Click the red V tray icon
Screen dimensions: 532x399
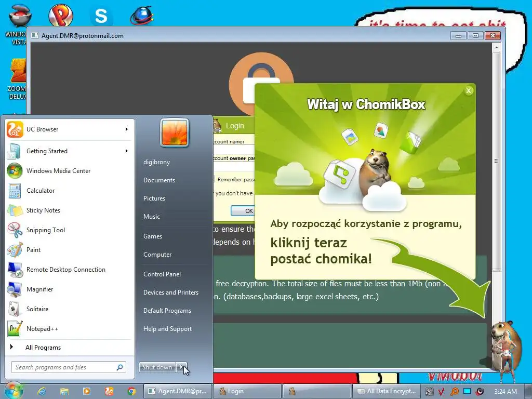point(441,391)
